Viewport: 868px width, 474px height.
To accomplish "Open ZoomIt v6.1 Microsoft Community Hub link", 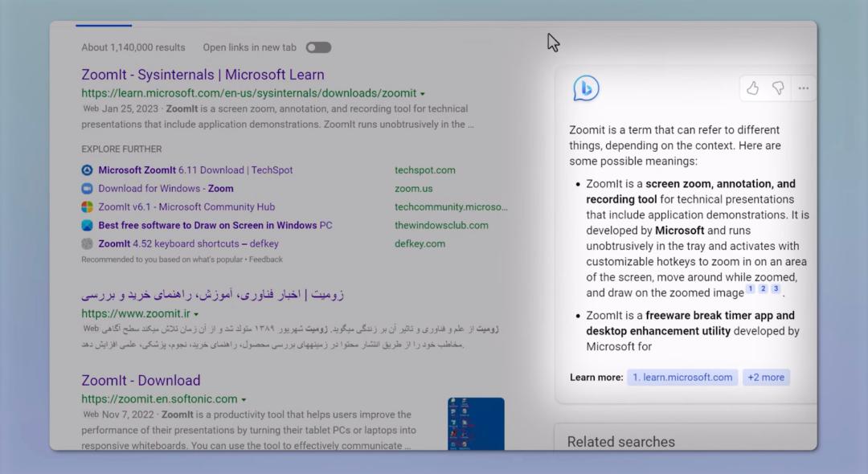I will pos(186,206).
